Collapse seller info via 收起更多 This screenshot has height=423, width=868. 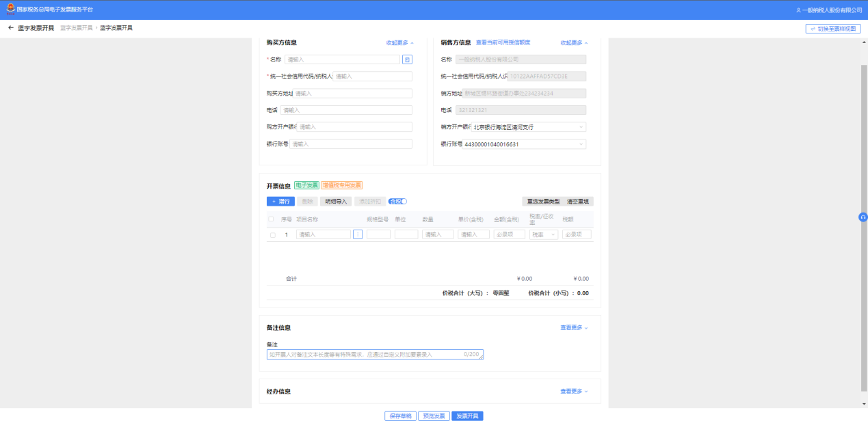tap(575, 42)
